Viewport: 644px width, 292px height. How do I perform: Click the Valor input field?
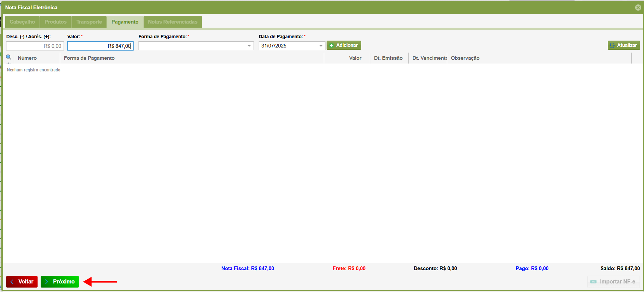pos(100,46)
